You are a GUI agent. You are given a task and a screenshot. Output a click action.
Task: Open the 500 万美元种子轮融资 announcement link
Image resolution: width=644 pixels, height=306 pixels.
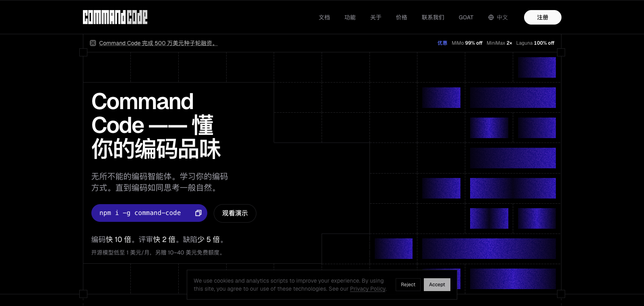tap(158, 43)
